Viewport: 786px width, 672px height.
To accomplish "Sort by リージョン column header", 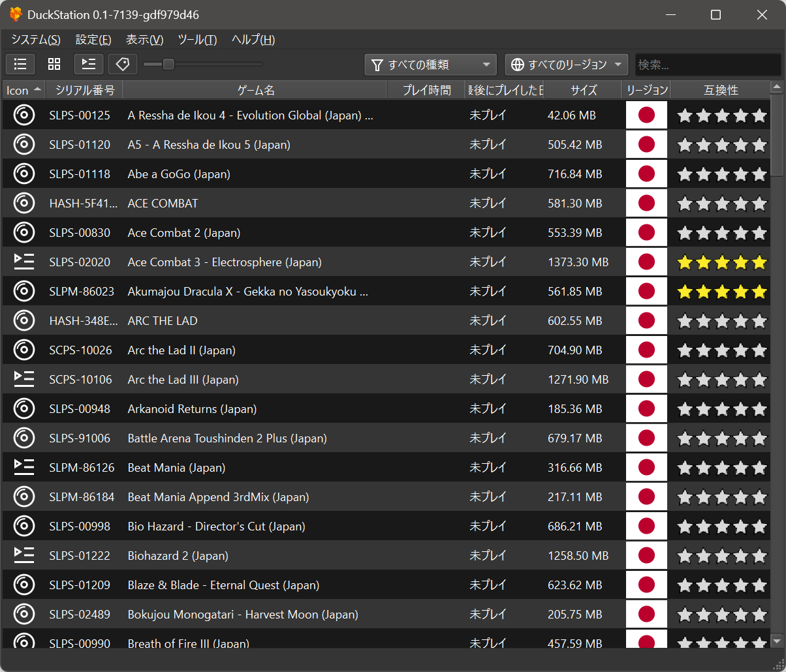I will point(646,90).
